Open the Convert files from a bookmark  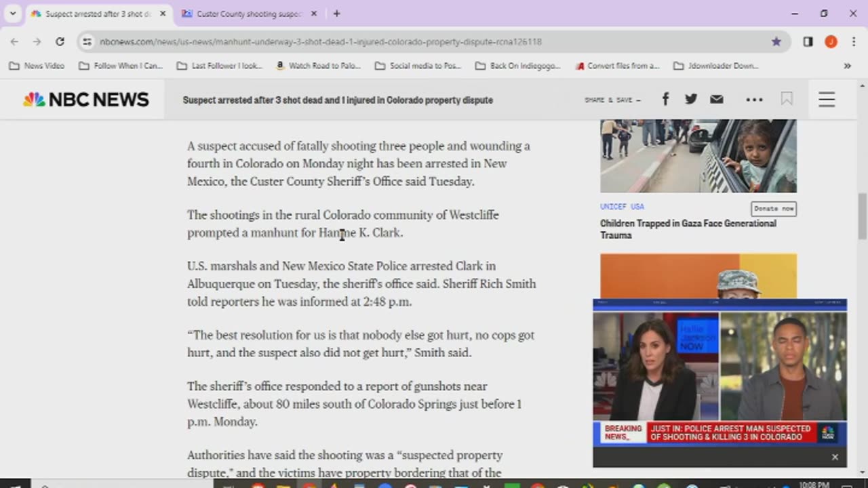617,66
